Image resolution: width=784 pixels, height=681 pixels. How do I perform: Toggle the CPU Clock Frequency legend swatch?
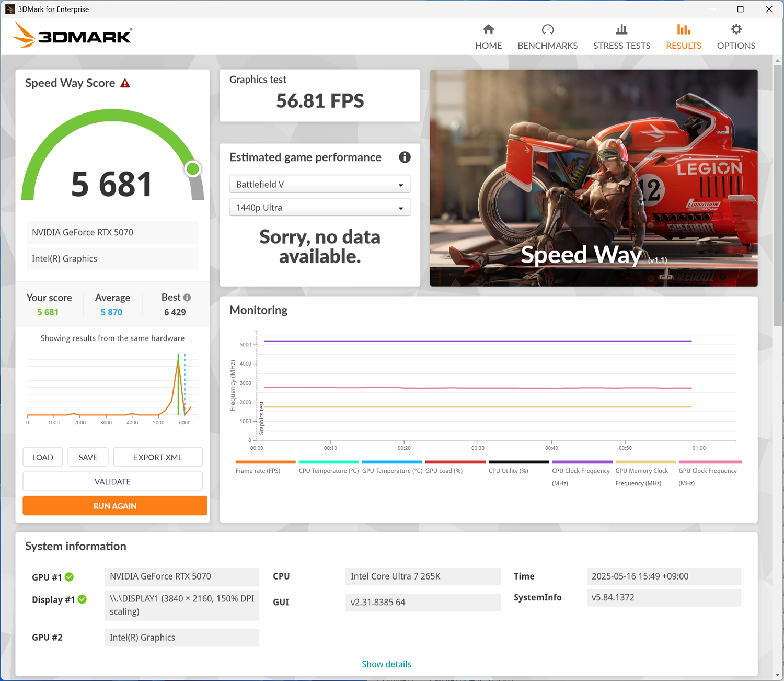pyautogui.click(x=582, y=462)
